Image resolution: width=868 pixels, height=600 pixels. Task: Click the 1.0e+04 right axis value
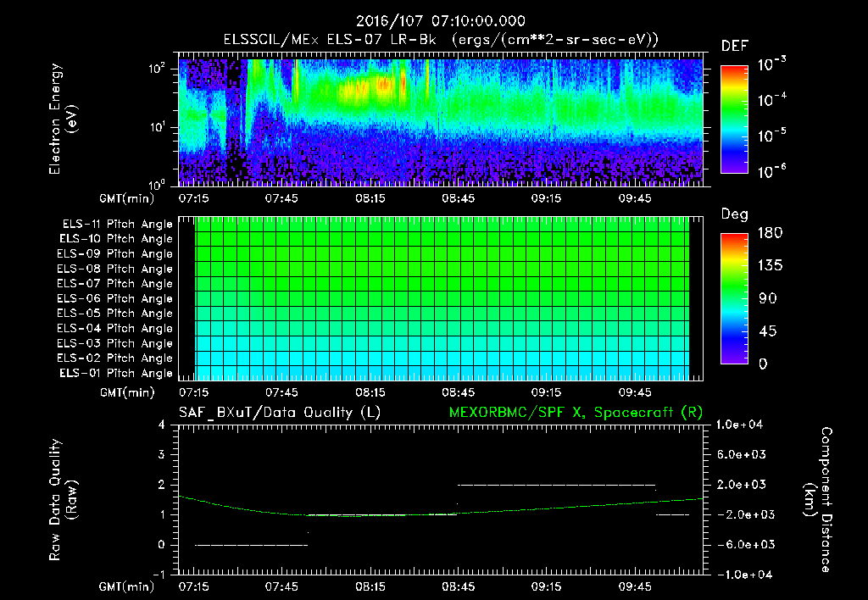(x=739, y=425)
